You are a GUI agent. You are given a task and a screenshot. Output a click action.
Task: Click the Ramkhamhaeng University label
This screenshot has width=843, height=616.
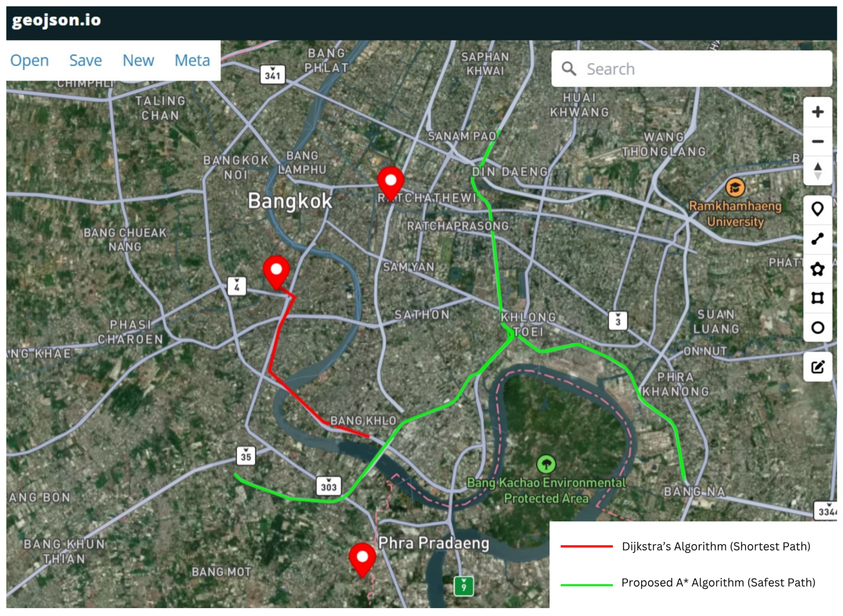pos(735,214)
